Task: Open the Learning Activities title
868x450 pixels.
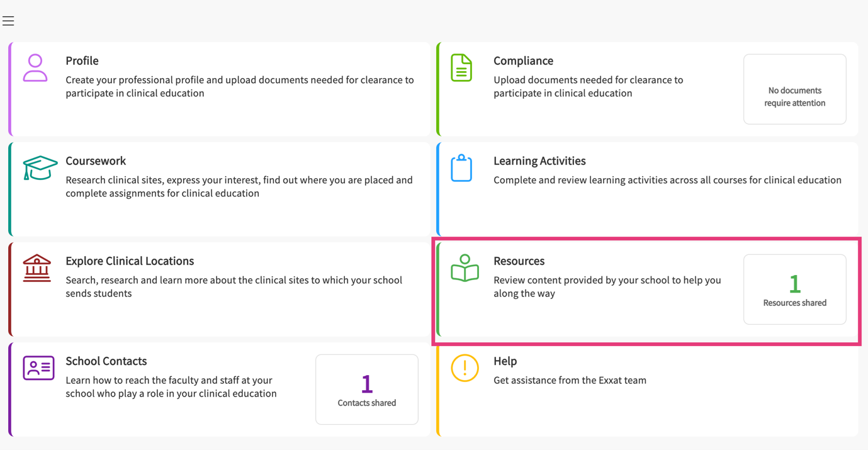Action: (x=539, y=161)
